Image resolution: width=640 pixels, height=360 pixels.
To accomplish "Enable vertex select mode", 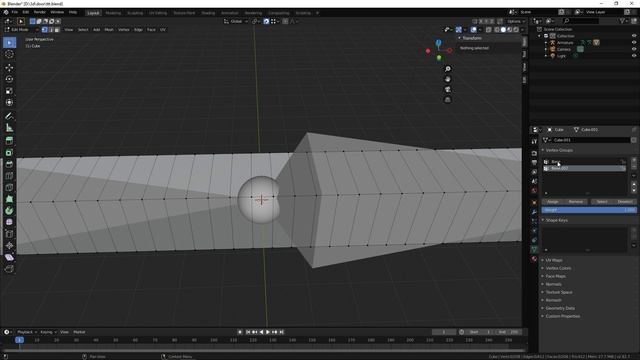I will (x=44, y=30).
